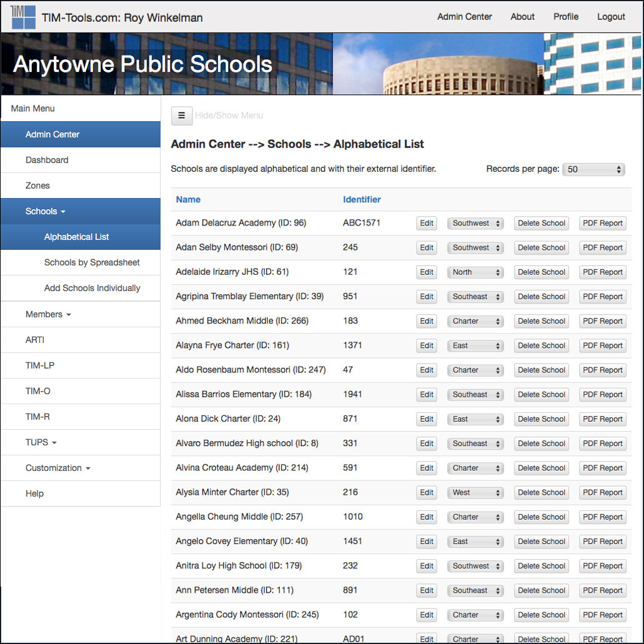
Task: Change zone for Ahmed Beckham Middle
Action: tap(475, 321)
